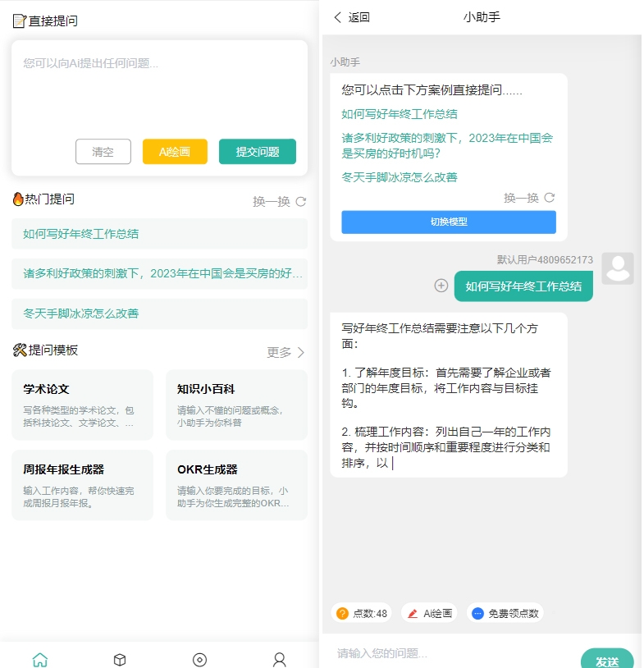Open the home tab icon
644x668 pixels.
pyautogui.click(x=40, y=660)
